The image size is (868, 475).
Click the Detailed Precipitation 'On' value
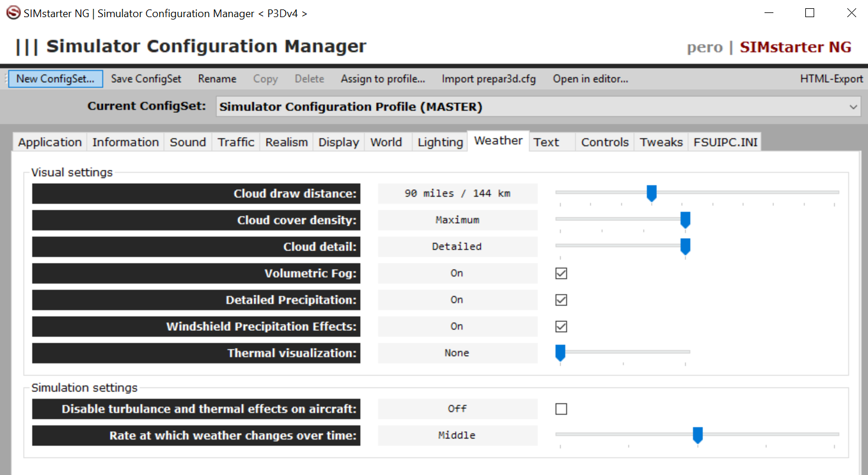(458, 300)
